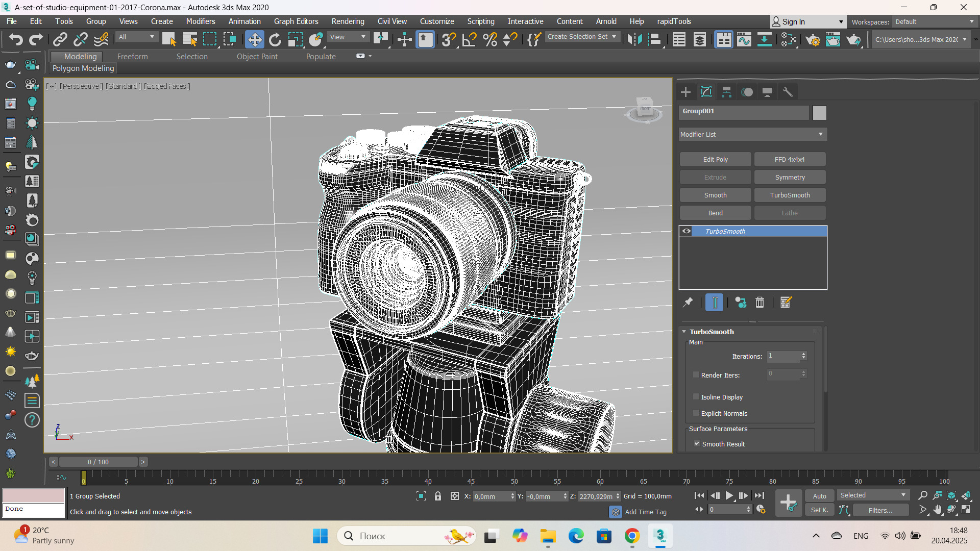Open the Graph Editors menu
The height and width of the screenshot is (551, 980).
click(296, 21)
